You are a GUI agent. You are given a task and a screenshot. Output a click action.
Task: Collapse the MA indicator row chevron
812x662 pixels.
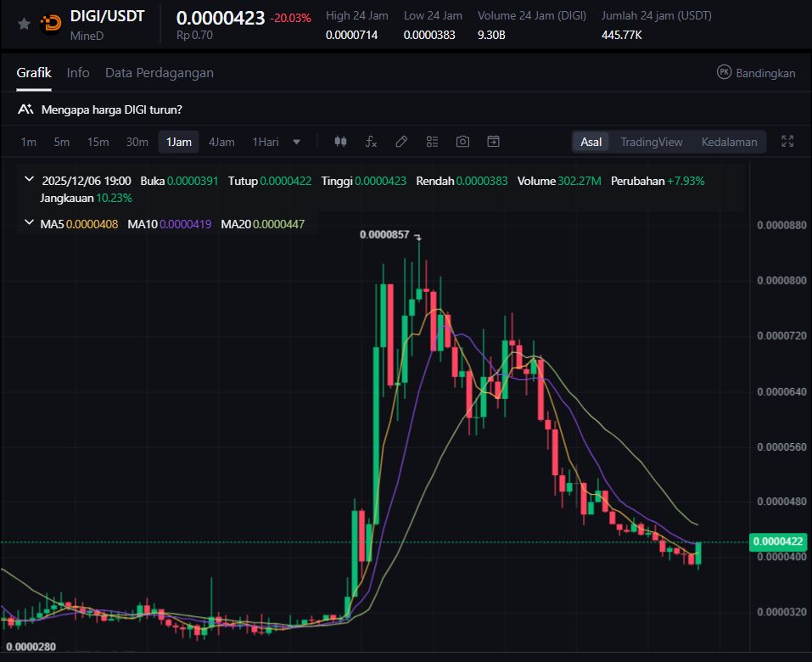(29, 224)
